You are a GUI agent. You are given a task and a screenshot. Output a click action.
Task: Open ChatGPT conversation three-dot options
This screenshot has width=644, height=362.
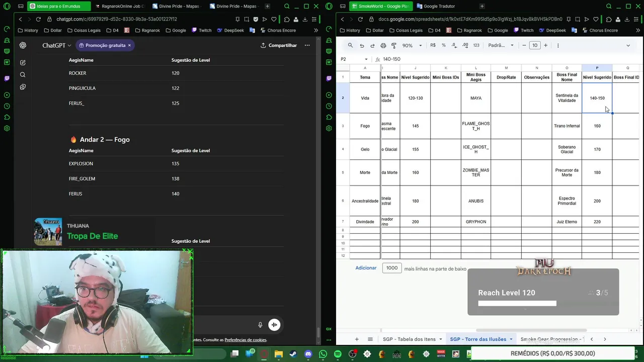pyautogui.click(x=307, y=45)
